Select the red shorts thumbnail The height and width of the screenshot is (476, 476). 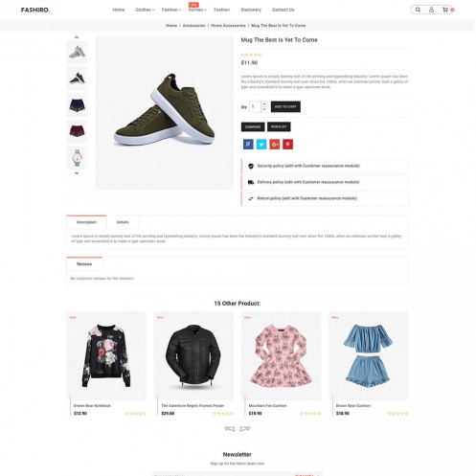[x=77, y=131]
